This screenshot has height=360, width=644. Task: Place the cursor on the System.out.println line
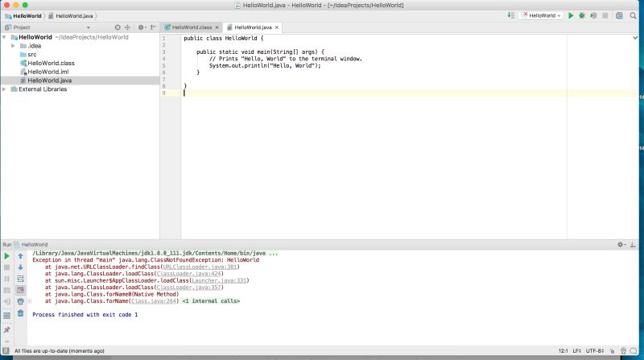click(x=265, y=65)
